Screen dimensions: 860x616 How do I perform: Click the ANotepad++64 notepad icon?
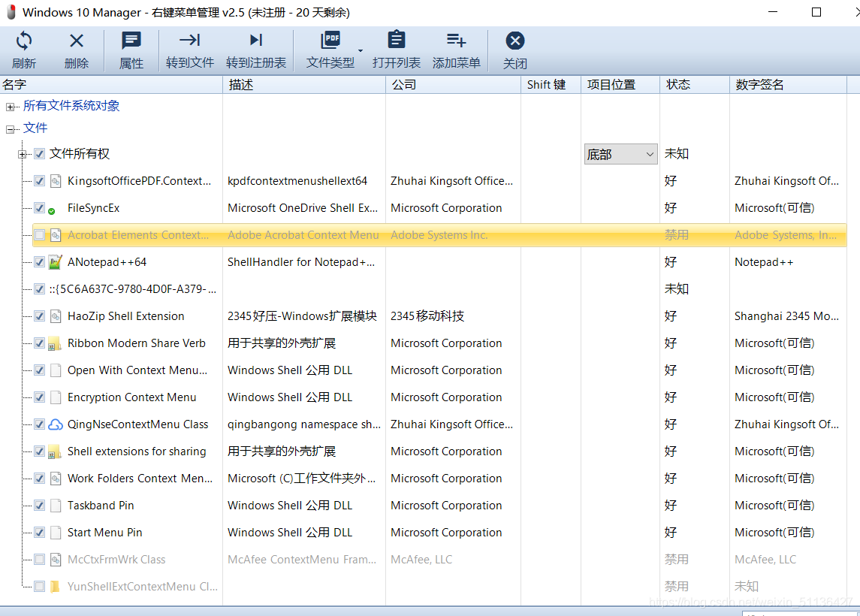(55, 262)
